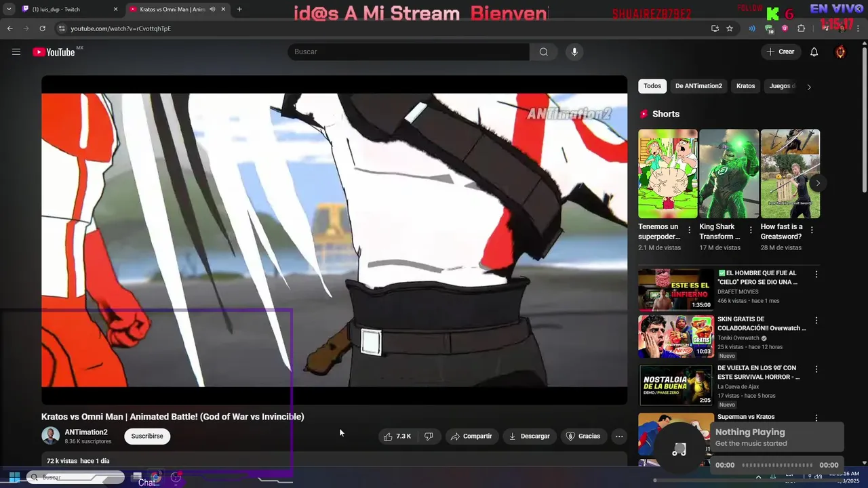Click the video player area
This screenshot has width=868, height=488.
tap(334, 240)
